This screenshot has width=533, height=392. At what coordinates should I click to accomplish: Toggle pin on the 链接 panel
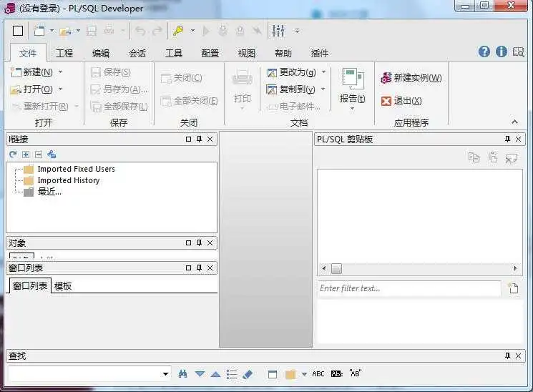pyautogui.click(x=199, y=139)
